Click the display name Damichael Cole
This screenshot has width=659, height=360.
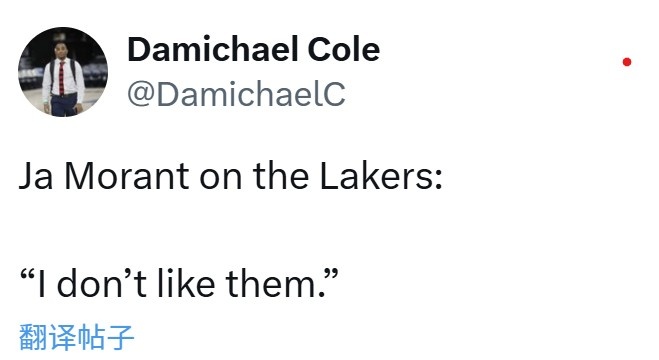coord(253,50)
